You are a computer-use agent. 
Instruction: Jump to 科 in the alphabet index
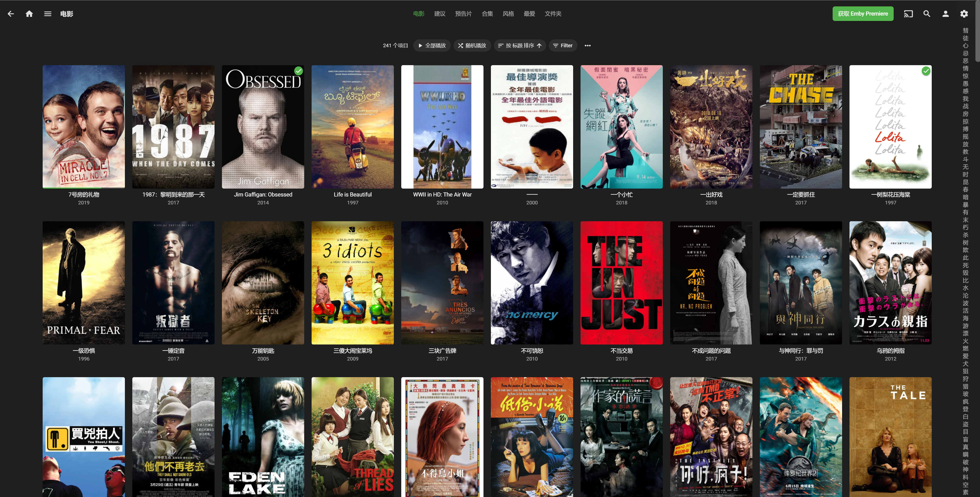(965, 477)
